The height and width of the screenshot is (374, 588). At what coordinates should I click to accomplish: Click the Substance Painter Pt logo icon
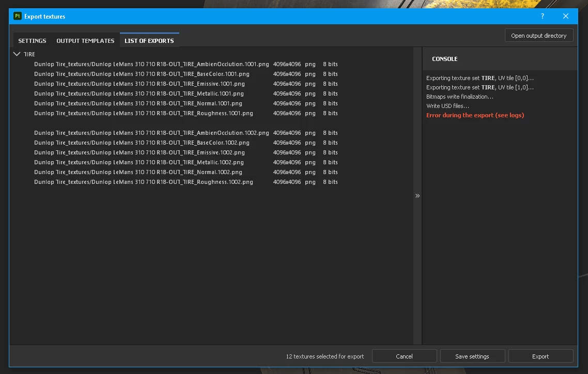pyautogui.click(x=17, y=16)
